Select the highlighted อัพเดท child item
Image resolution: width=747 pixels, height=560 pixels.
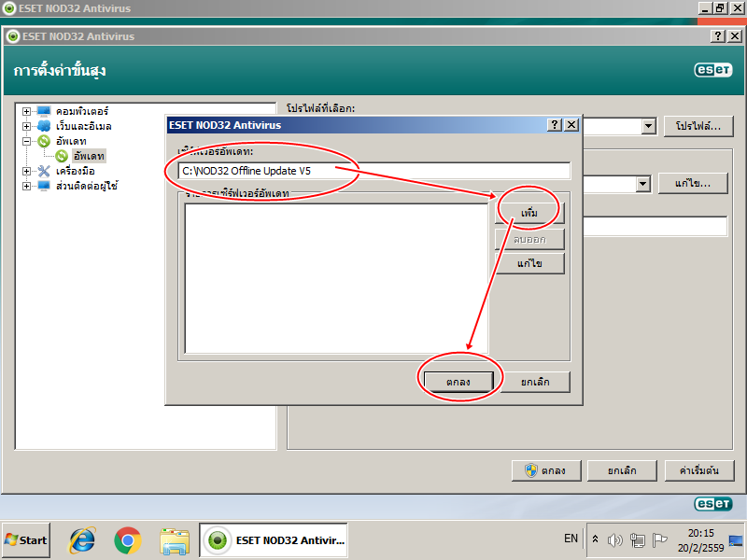point(89,156)
